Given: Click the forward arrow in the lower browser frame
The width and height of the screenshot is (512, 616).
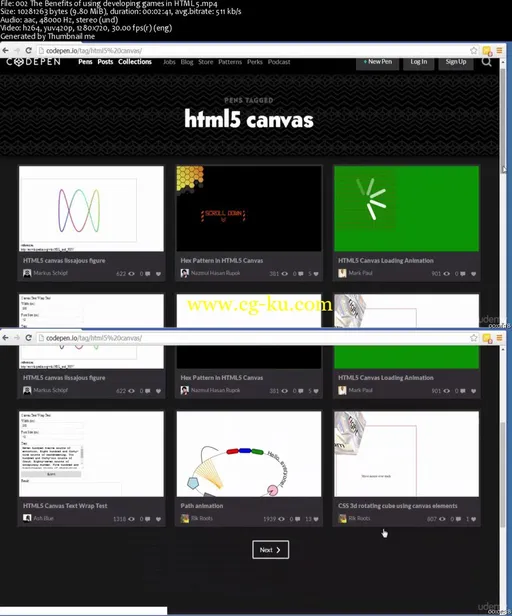Looking at the screenshot, I should coord(17,337).
